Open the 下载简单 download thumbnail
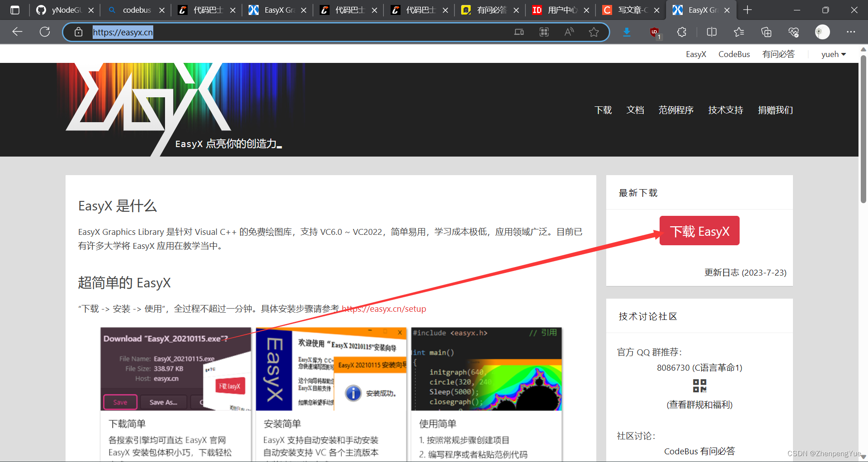The image size is (868, 462). (175, 369)
